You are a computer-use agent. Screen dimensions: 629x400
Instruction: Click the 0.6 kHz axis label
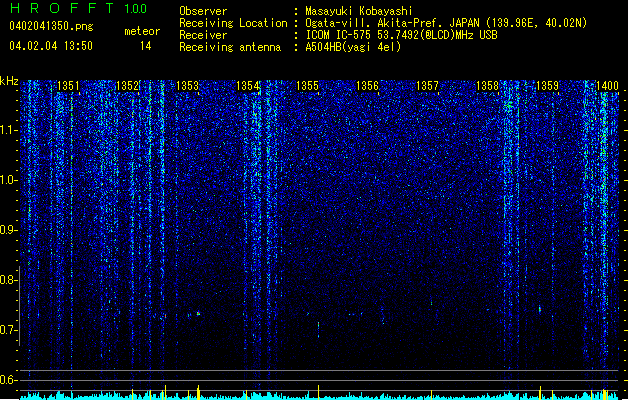9,380
